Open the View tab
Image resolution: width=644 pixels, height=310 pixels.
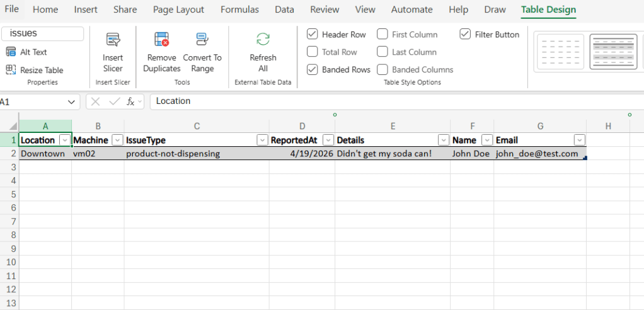[365, 9]
